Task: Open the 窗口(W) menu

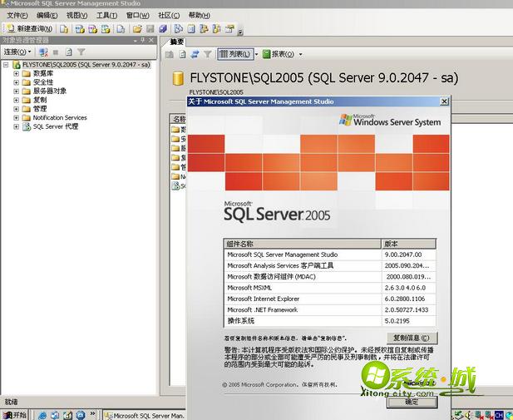Action: [138, 15]
